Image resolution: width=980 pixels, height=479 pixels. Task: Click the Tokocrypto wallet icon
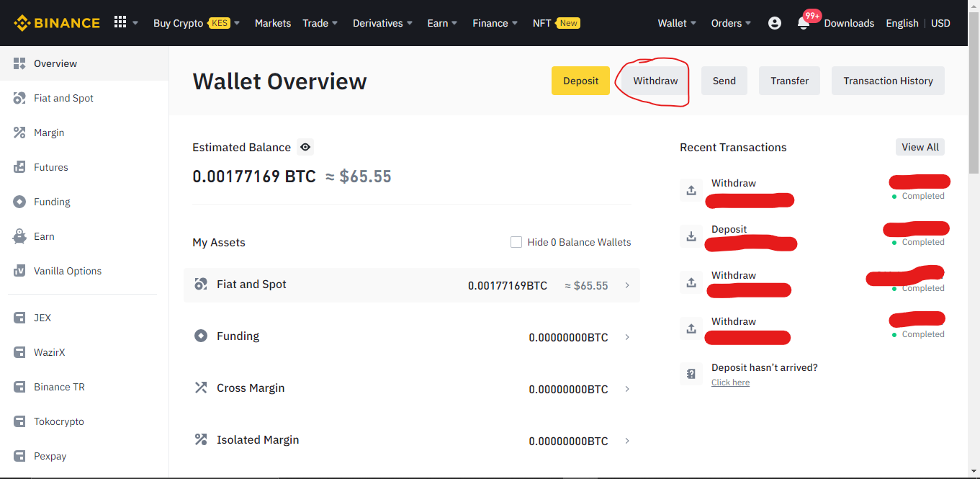tap(19, 421)
